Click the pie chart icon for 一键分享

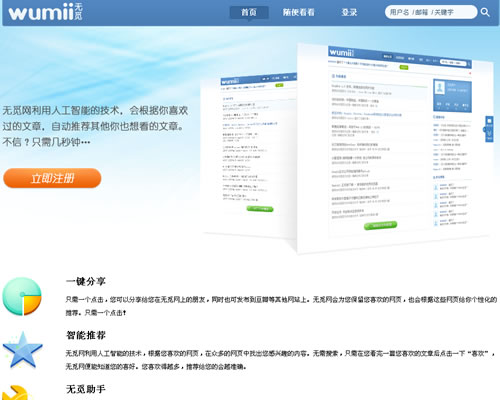point(22,296)
